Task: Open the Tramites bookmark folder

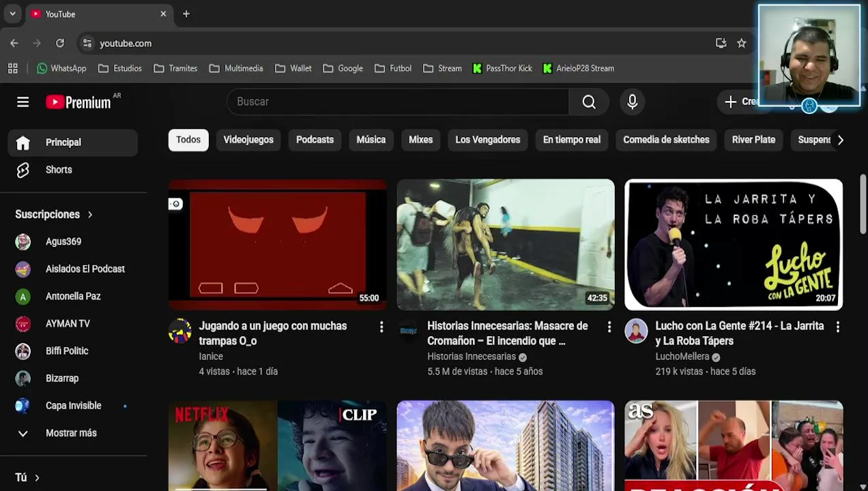Action: click(175, 68)
